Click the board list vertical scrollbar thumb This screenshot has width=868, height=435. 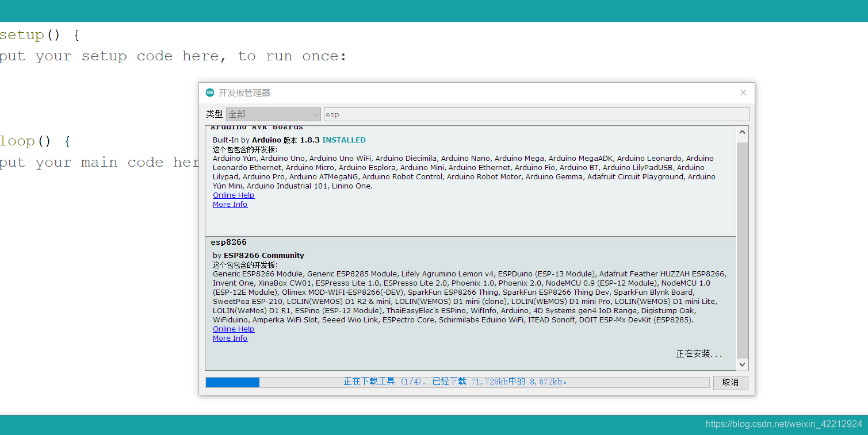point(742,250)
